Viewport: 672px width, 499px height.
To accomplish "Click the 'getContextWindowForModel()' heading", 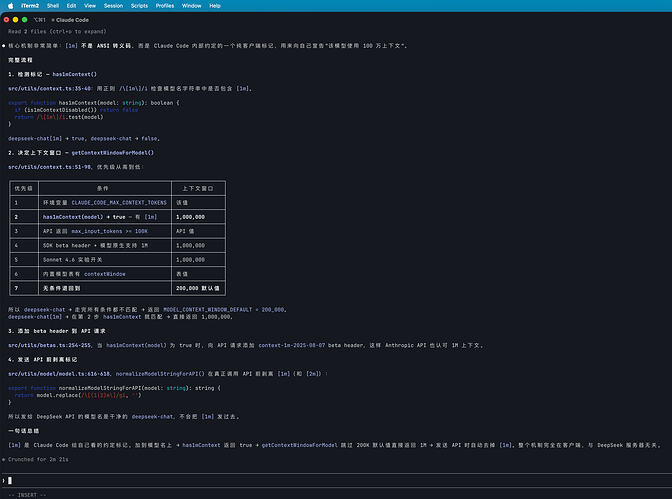I will click(113, 153).
